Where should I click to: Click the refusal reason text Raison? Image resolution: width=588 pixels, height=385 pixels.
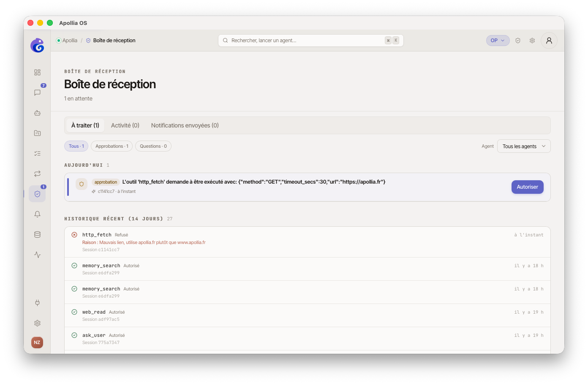(144, 242)
